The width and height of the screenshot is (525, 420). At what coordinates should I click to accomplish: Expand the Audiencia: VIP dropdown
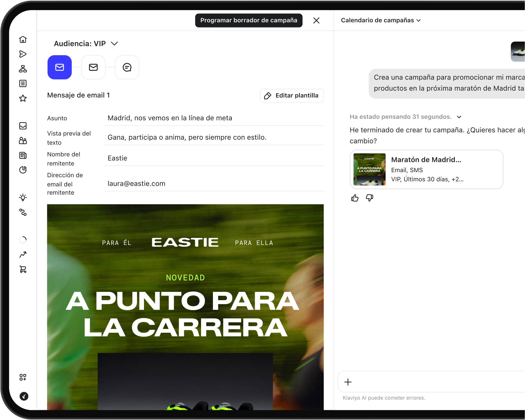[x=86, y=44]
